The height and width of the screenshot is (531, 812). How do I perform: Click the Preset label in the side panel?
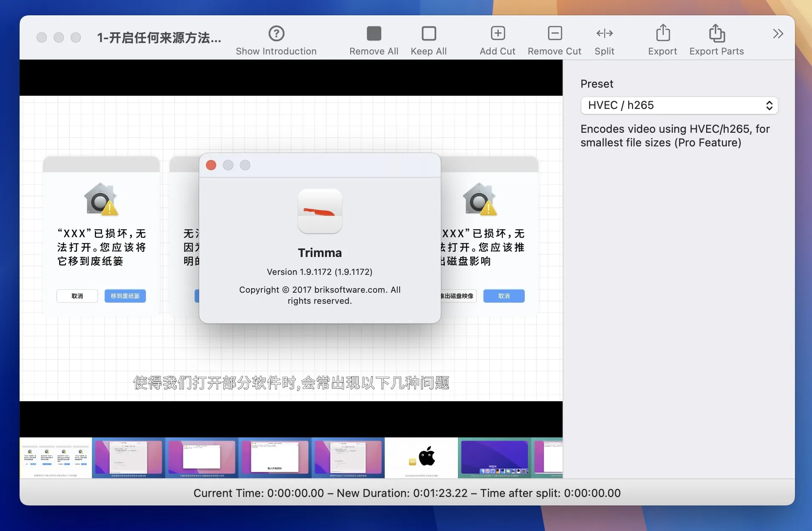tap(597, 84)
